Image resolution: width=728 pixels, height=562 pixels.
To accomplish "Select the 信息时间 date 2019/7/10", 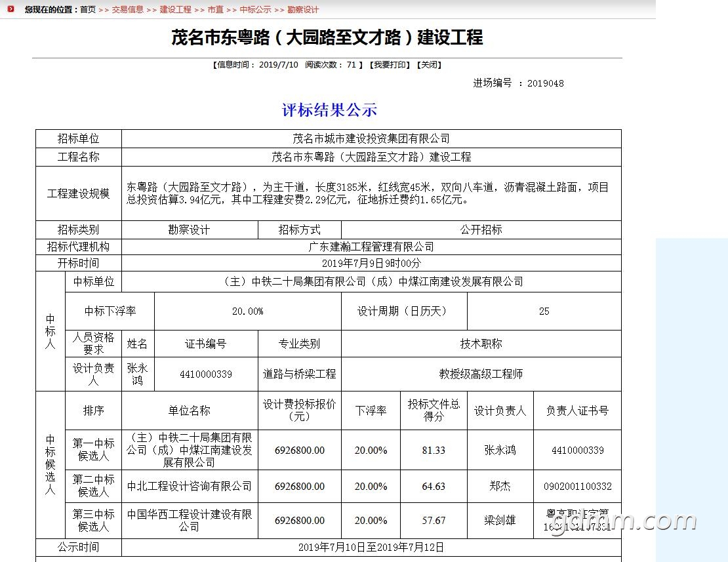I will click(279, 65).
